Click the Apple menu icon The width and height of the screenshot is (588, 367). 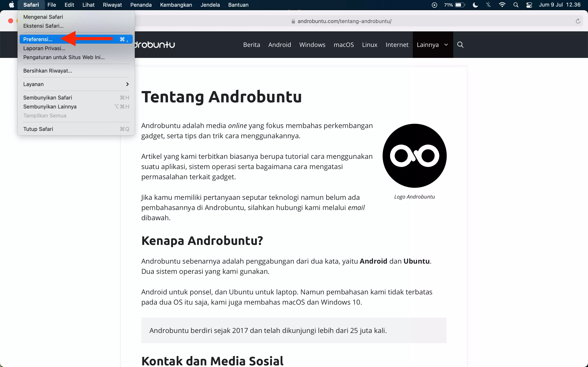[x=11, y=5]
